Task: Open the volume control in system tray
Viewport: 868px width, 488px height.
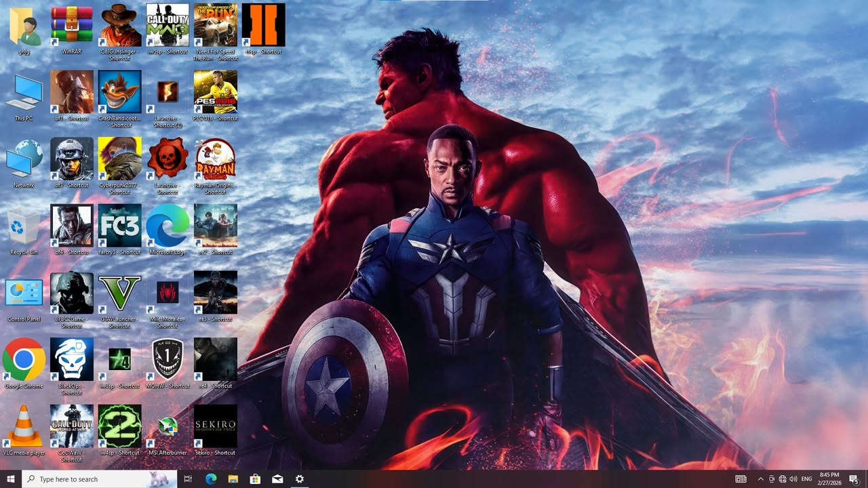Action: click(x=793, y=479)
